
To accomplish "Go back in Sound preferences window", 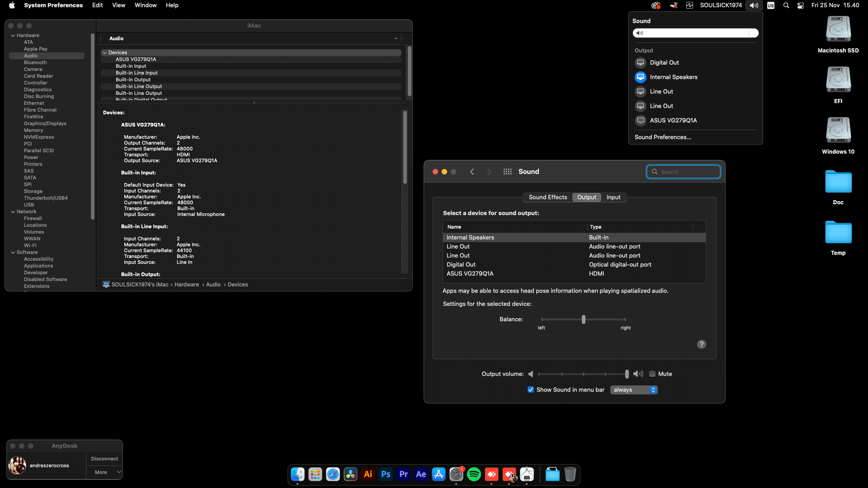I will [472, 172].
